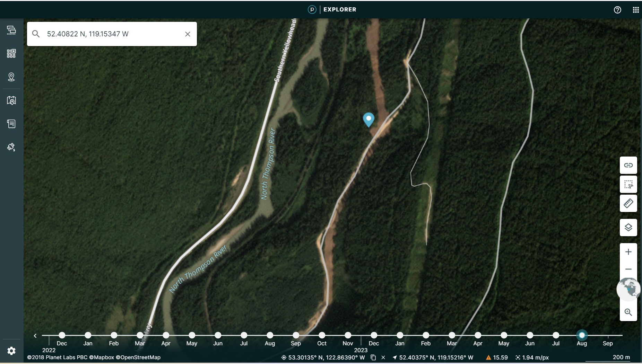
Task: Select Nov timeline marker
Action: click(x=348, y=335)
